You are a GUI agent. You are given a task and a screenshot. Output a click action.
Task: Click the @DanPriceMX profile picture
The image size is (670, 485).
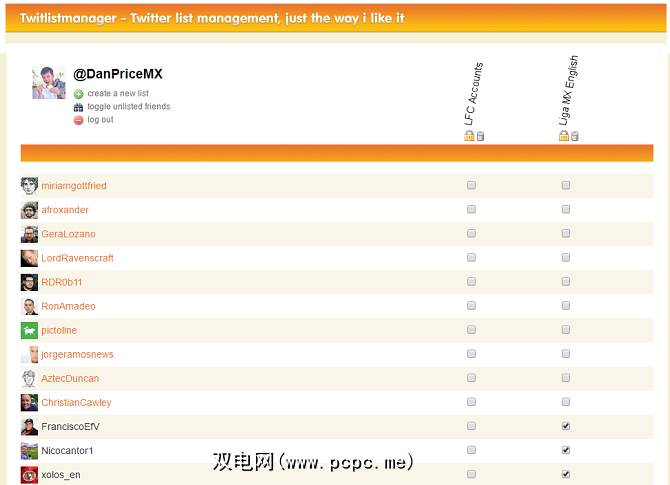click(x=49, y=82)
